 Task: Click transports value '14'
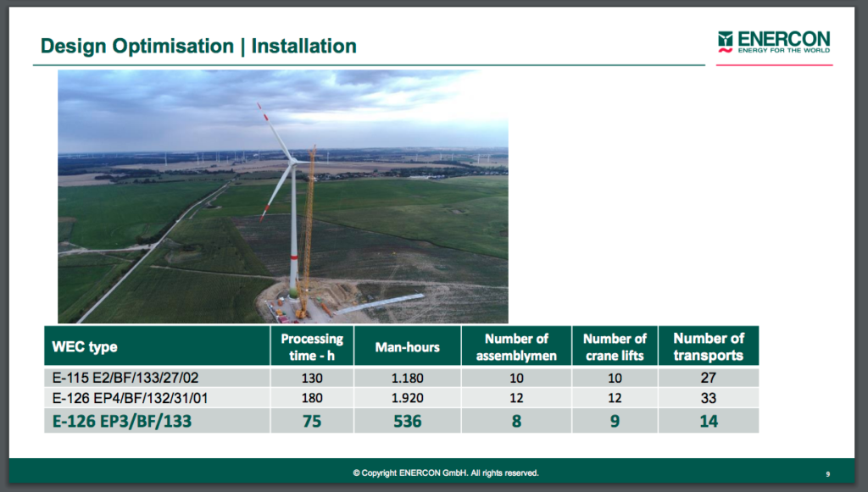pyautogui.click(x=709, y=421)
